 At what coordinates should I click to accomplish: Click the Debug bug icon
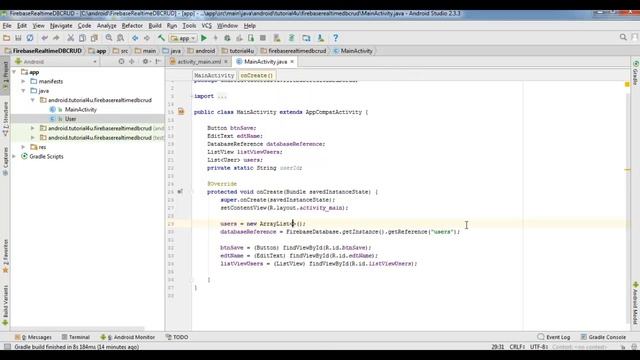tap(227, 38)
